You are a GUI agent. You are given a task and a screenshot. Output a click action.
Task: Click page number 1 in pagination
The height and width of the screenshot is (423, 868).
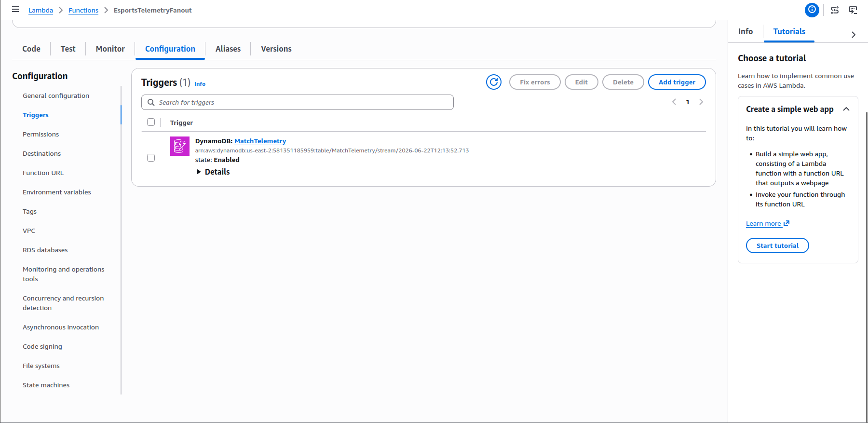click(x=688, y=102)
